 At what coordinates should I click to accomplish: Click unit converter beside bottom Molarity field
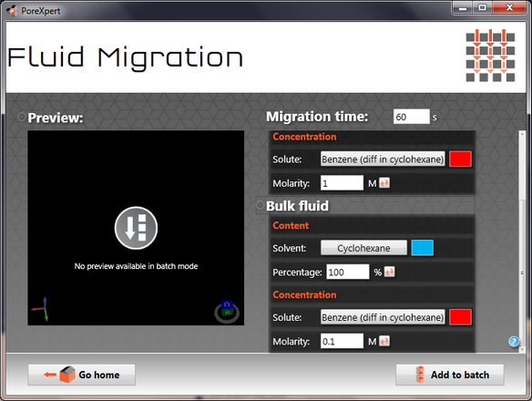pos(384,341)
